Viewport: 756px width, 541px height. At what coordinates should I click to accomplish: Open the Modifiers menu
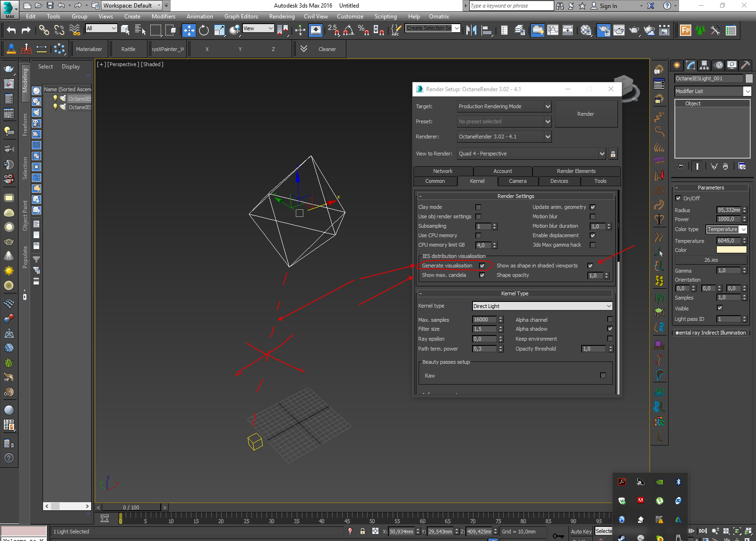163,17
